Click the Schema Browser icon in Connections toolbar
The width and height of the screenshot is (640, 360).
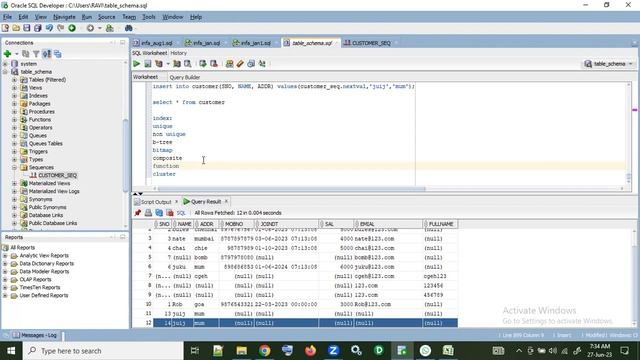tap(58, 54)
